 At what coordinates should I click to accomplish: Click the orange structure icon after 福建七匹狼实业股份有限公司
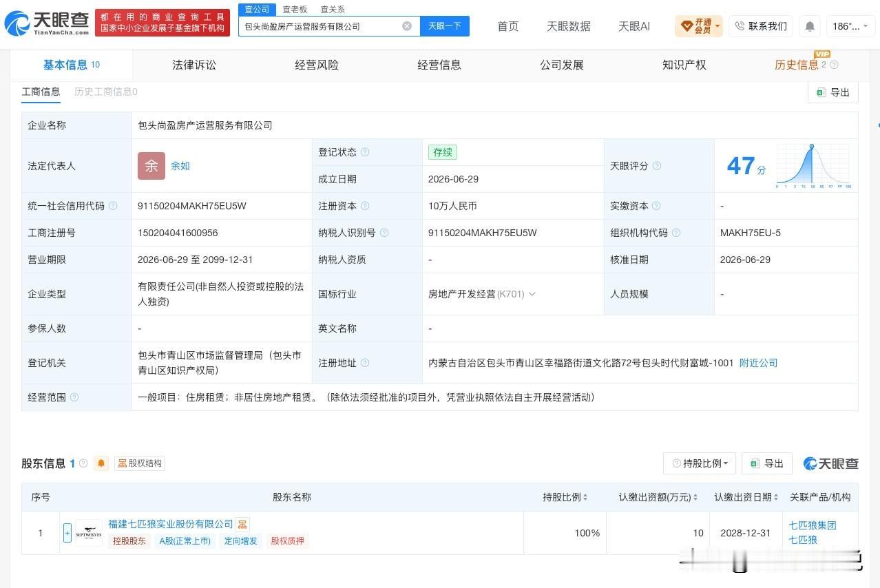tap(242, 525)
